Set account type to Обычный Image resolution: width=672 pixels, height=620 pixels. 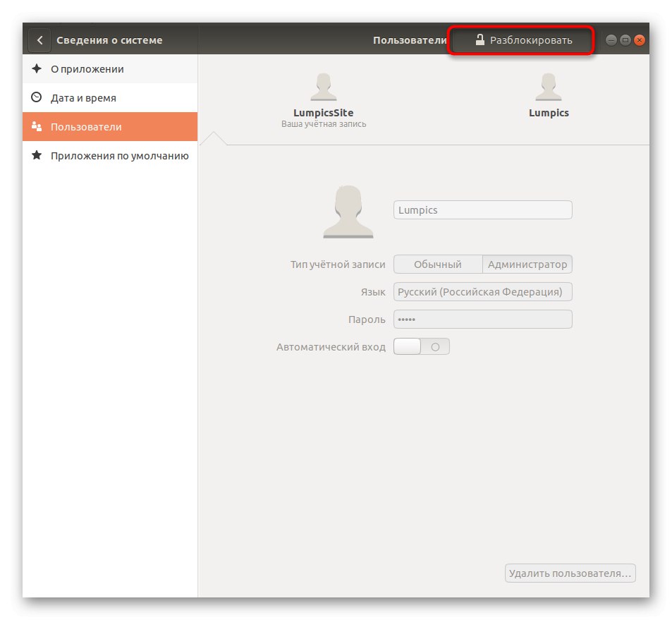coord(438,265)
